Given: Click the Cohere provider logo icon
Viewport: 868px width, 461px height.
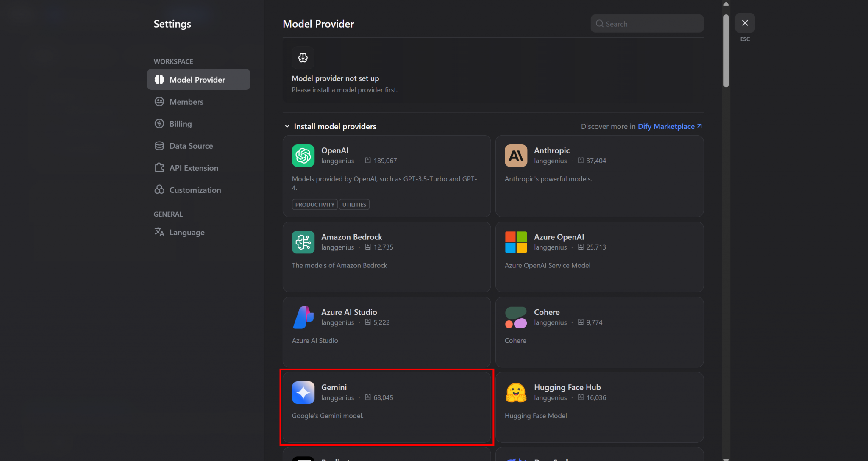Looking at the screenshot, I should [x=516, y=317].
